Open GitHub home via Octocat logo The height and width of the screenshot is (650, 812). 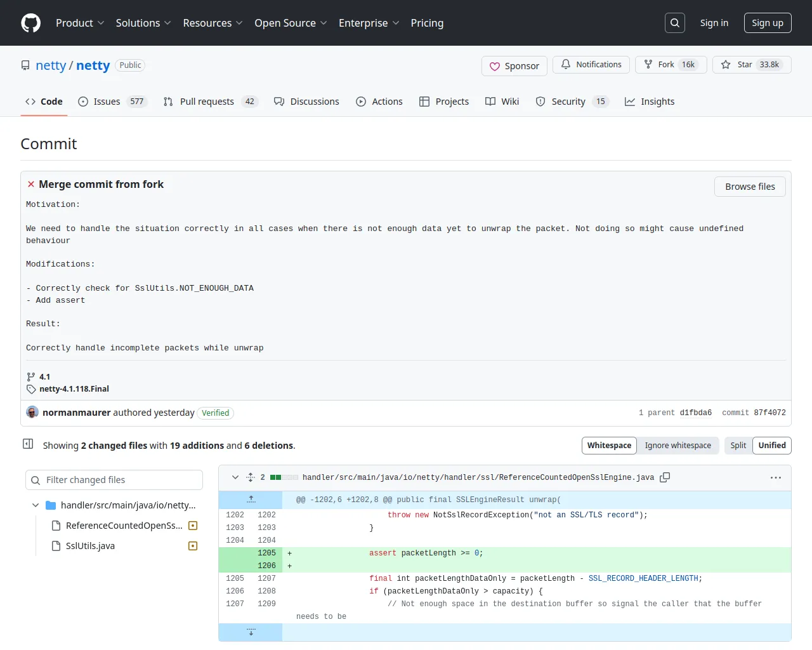coord(30,23)
